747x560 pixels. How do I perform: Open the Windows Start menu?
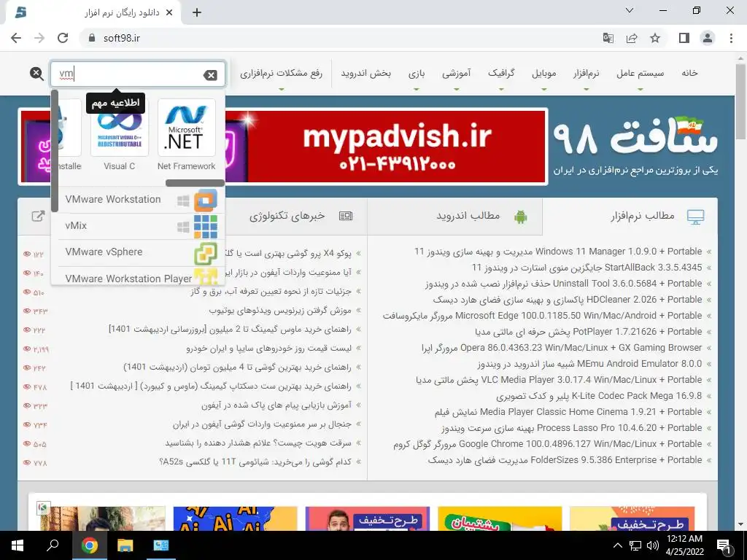(18, 545)
